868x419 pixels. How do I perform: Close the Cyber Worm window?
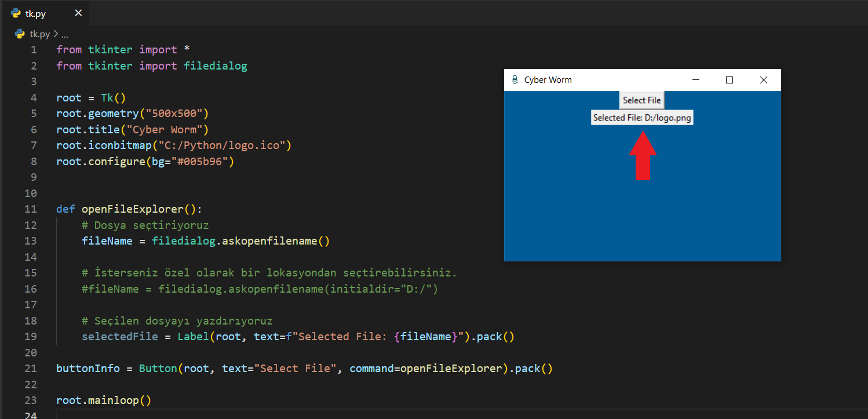(763, 80)
